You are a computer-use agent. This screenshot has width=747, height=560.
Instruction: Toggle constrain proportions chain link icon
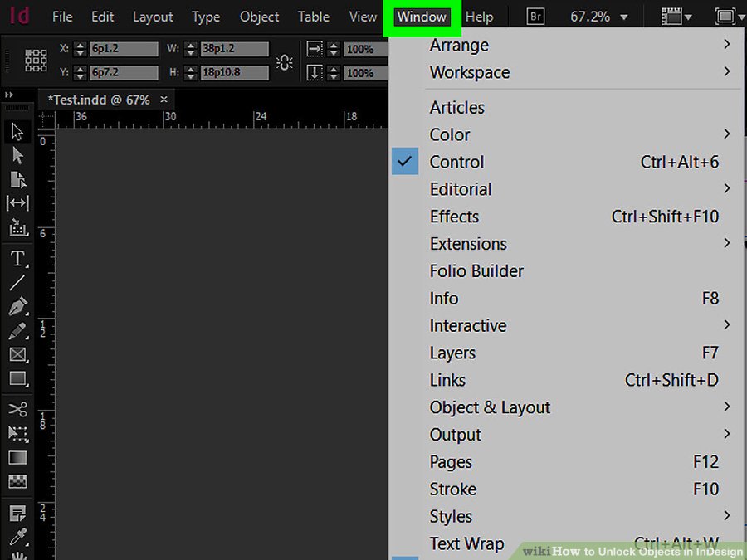(285, 61)
